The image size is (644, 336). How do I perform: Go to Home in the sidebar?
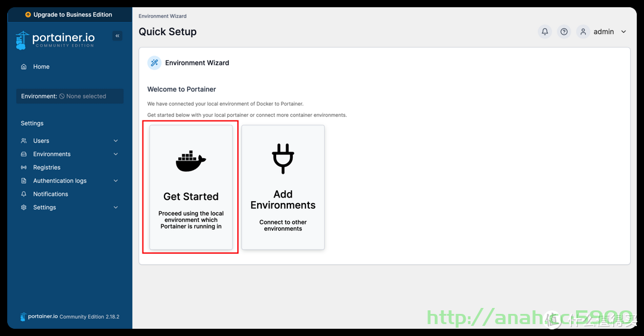point(41,67)
